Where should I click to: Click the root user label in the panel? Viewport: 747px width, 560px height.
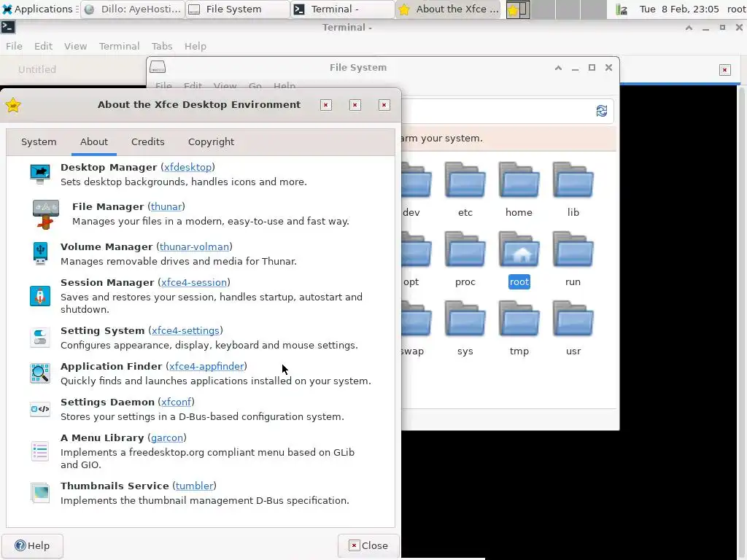click(736, 9)
